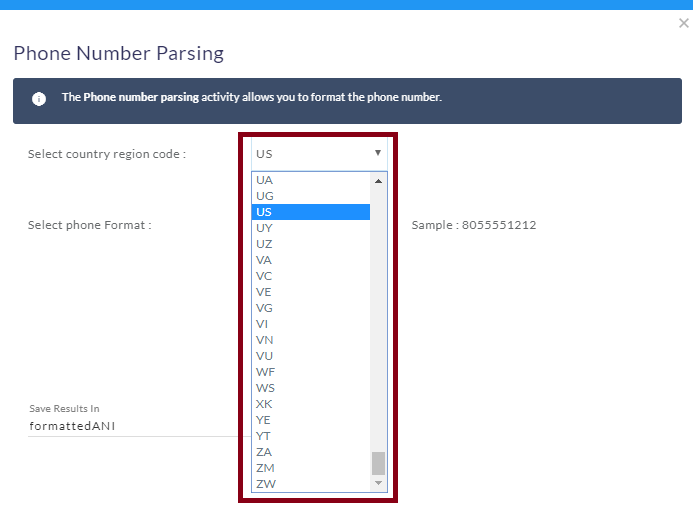Click the scrollbar down arrow in list
Image resolution: width=693 pixels, height=511 pixels.
378,483
